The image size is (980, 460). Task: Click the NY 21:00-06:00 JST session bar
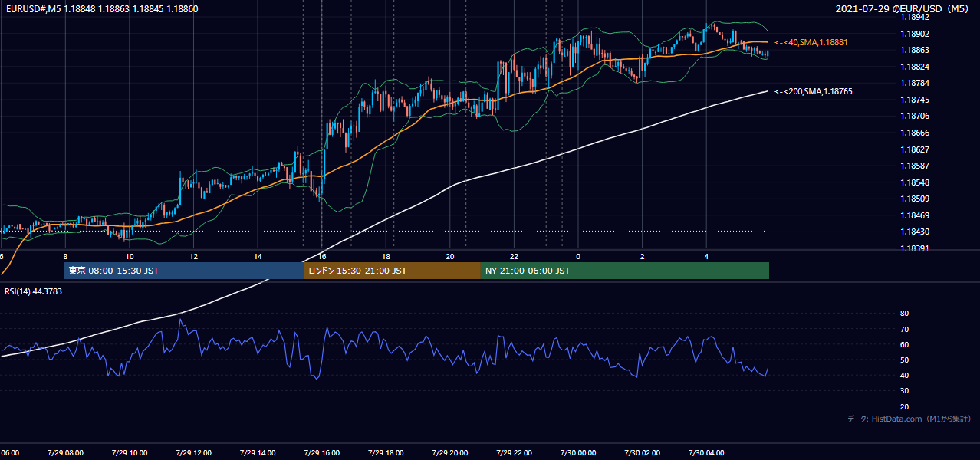[x=625, y=271]
